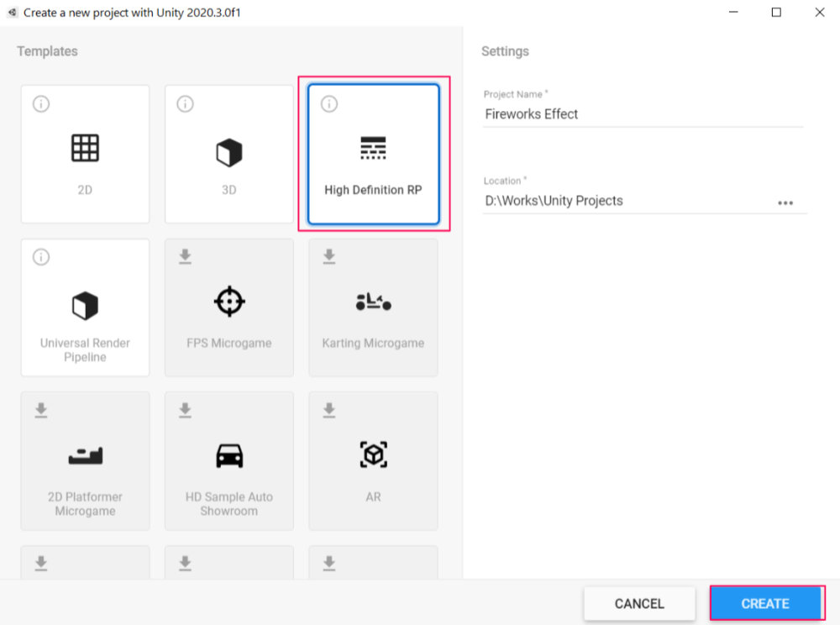Image resolution: width=840 pixels, height=625 pixels.
Task: Open info for Universal Render Pipeline template
Action: pos(41,257)
